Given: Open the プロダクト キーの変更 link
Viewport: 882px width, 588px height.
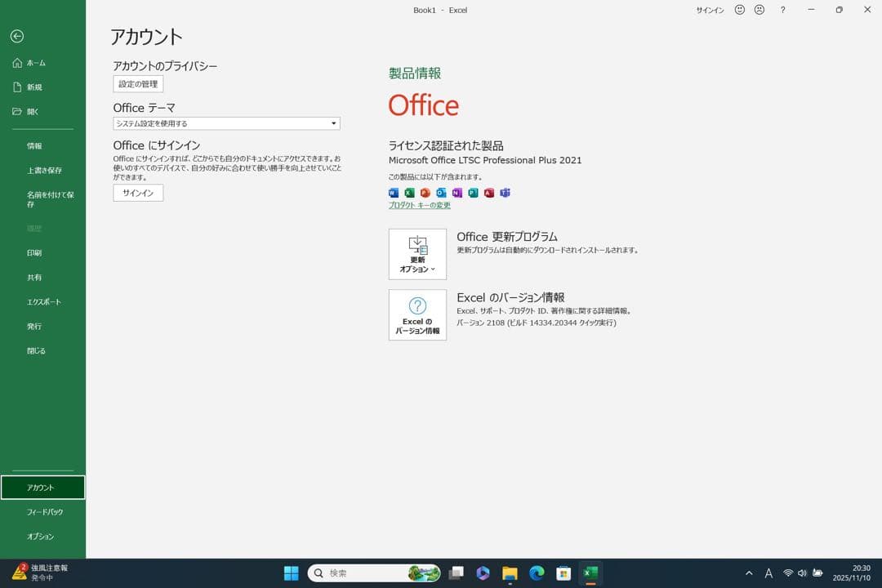Looking at the screenshot, I should click(419, 205).
